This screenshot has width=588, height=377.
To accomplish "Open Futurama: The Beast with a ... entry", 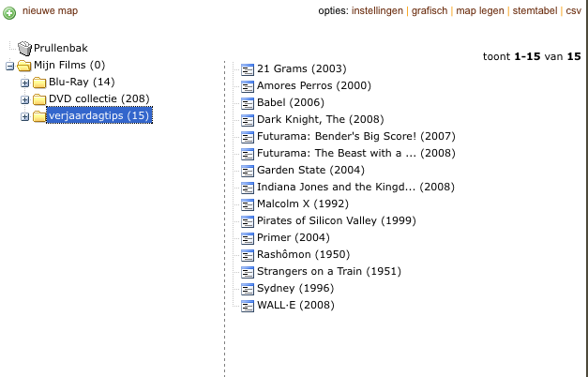I will pyautogui.click(x=355, y=153).
